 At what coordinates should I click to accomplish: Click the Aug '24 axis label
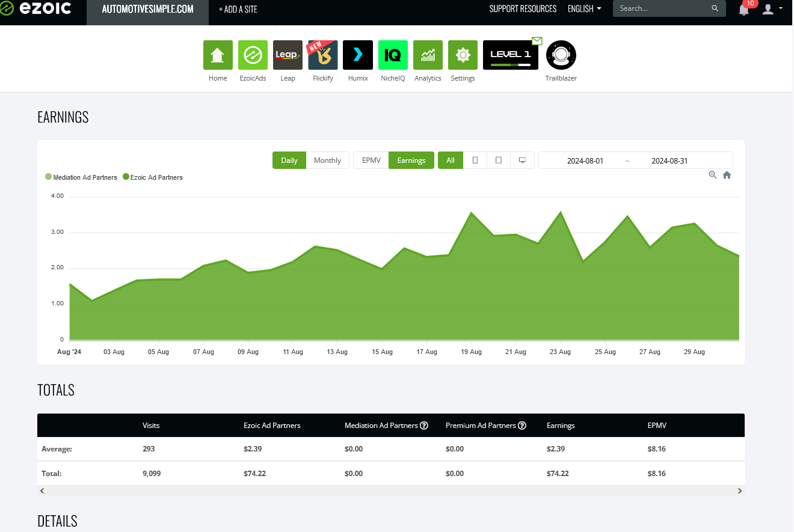[x=69, y=352]
